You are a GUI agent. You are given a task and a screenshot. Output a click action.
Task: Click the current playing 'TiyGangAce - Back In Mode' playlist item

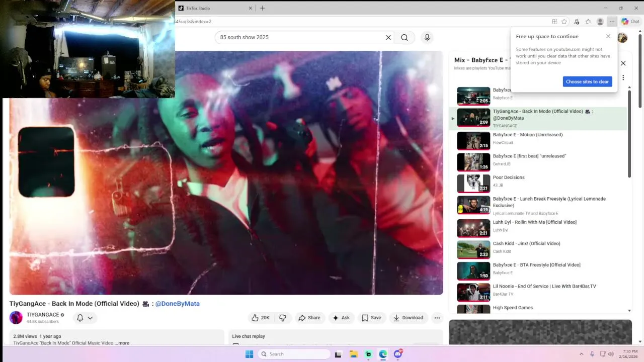pos(538,118)
